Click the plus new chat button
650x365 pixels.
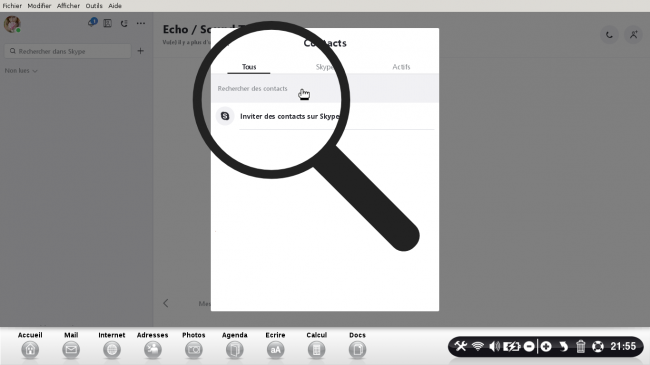141,51
